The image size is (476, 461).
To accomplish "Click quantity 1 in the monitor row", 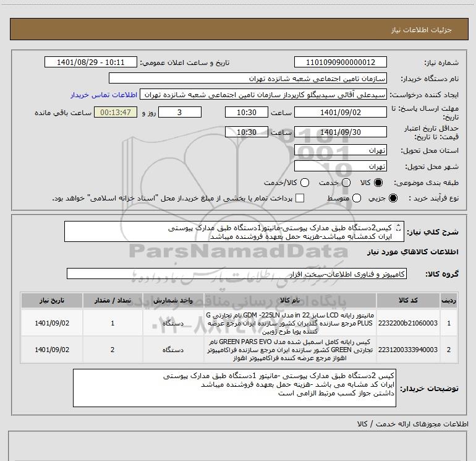I will point(113,323).
